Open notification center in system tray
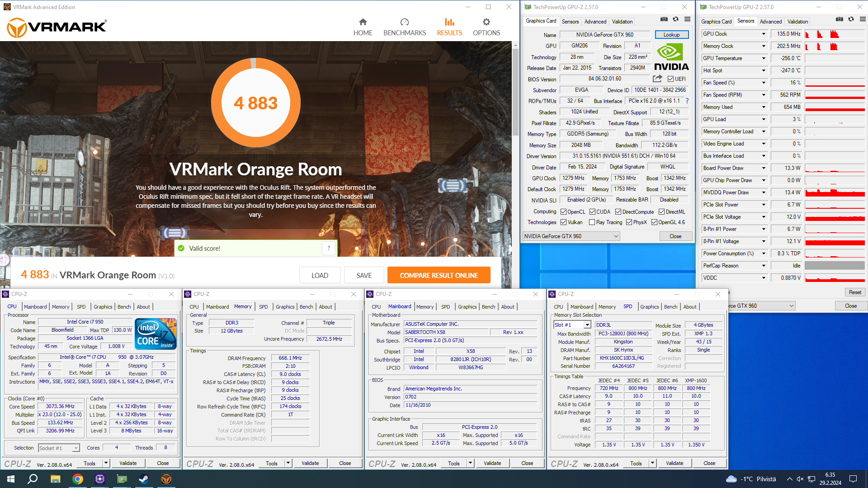Image resolution: width=868 pixels, height=488 pixels. click(853, 479)
